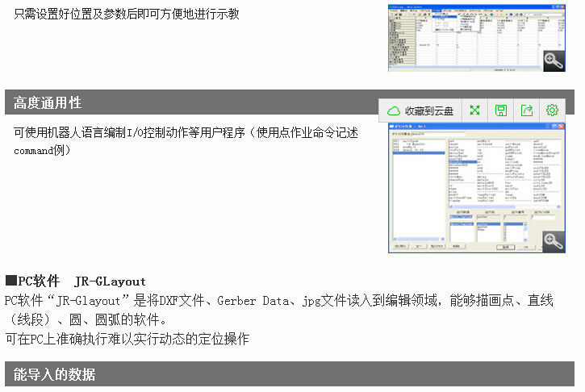
Task: Click the 高度通用性 section header
Action: [48, 103]
